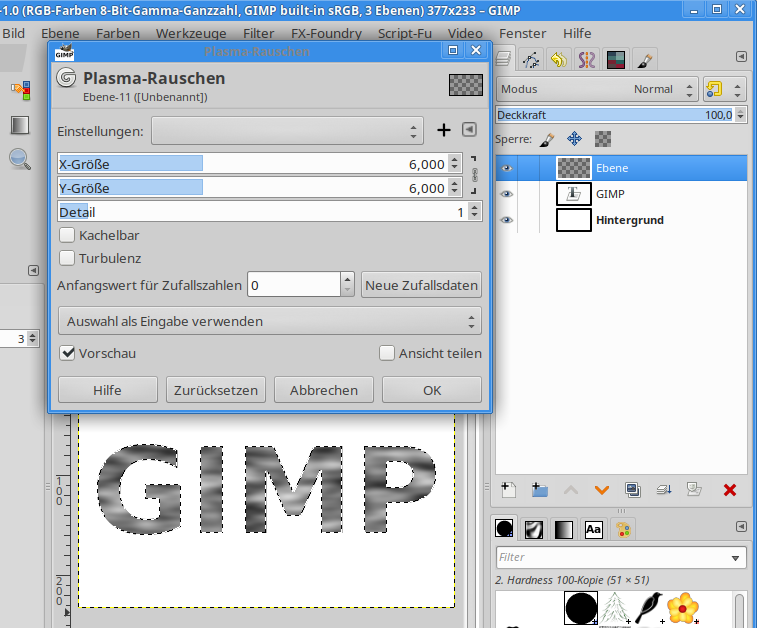This screenshot has height=628, width=757.
Task: Select the yellow flower brush thumbnail
Action: click(x=682, y=608)
